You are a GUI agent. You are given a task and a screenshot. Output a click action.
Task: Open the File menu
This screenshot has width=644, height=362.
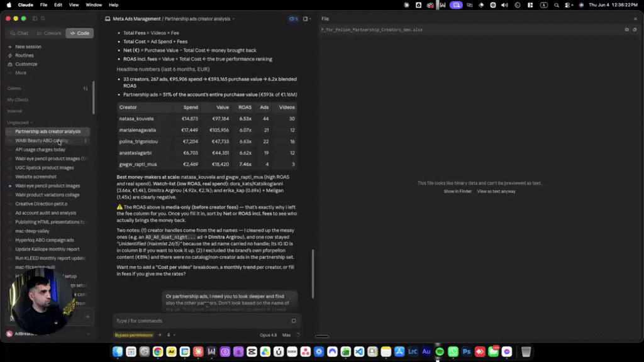click(43, 5)
